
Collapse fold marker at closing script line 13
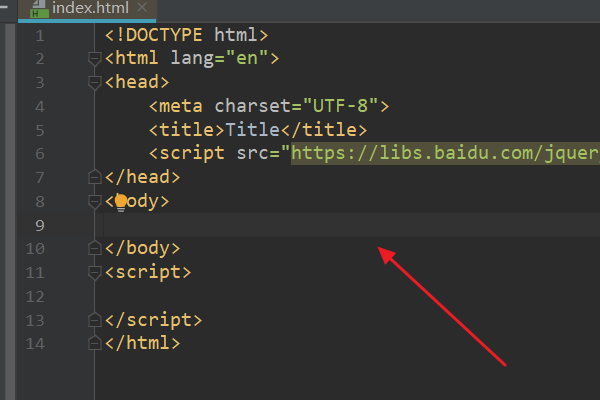pyautogui.click(x=94, y=320)
